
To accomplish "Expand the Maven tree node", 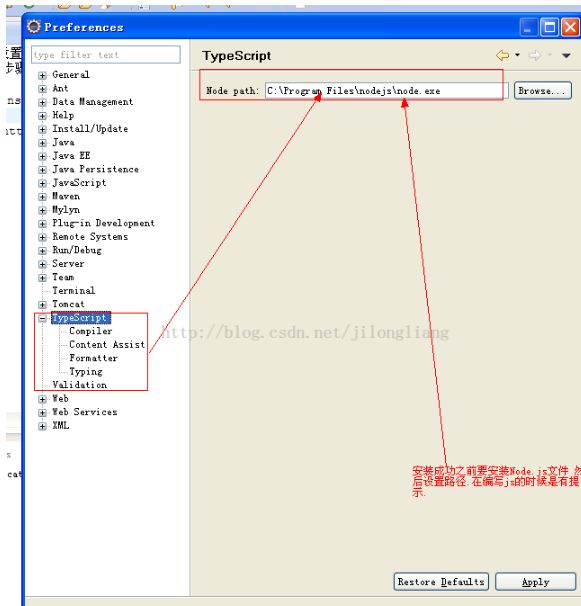I will pos(43,197).
